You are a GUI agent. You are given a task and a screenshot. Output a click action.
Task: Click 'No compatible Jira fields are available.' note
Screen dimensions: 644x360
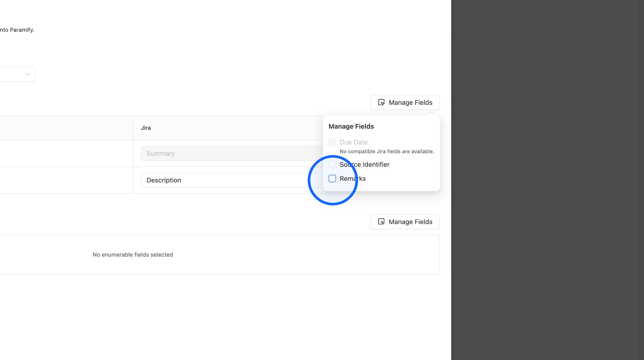(387, 151)
